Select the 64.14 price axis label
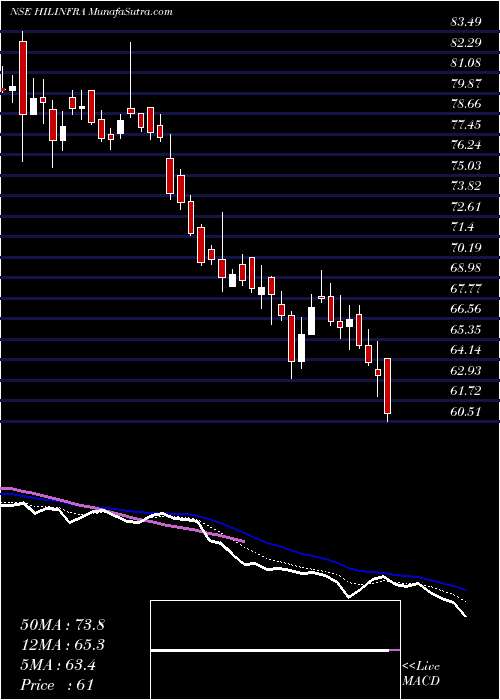Screen dimensions: 500x700 466,350
